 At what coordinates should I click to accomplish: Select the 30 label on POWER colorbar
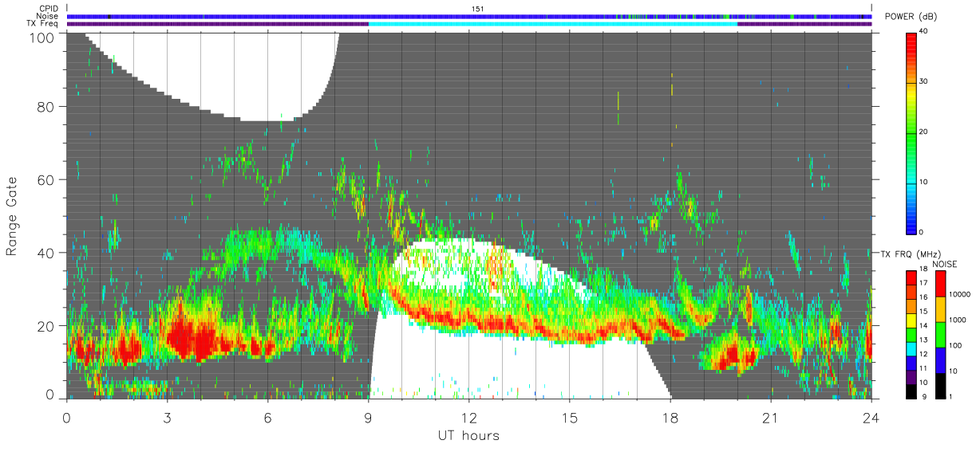(923, 82)
